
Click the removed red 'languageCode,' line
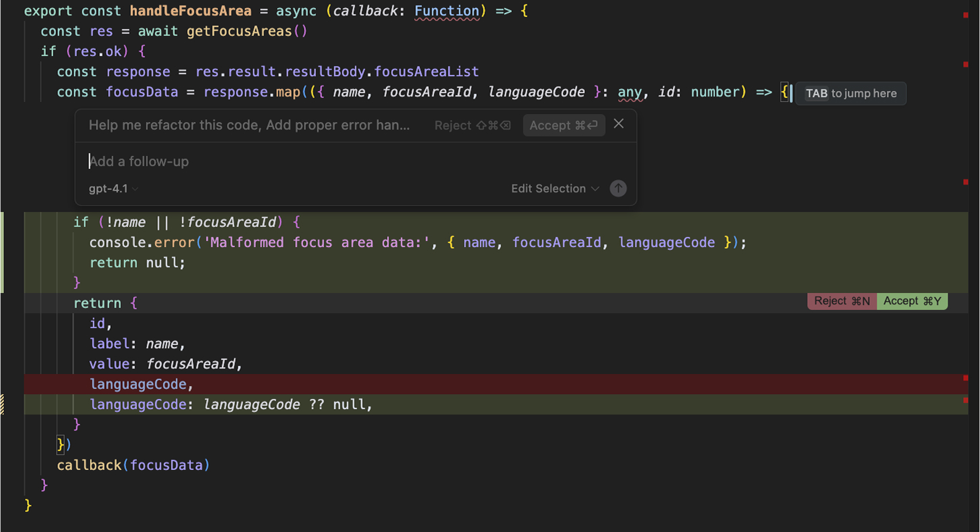[x=141, y=384]
